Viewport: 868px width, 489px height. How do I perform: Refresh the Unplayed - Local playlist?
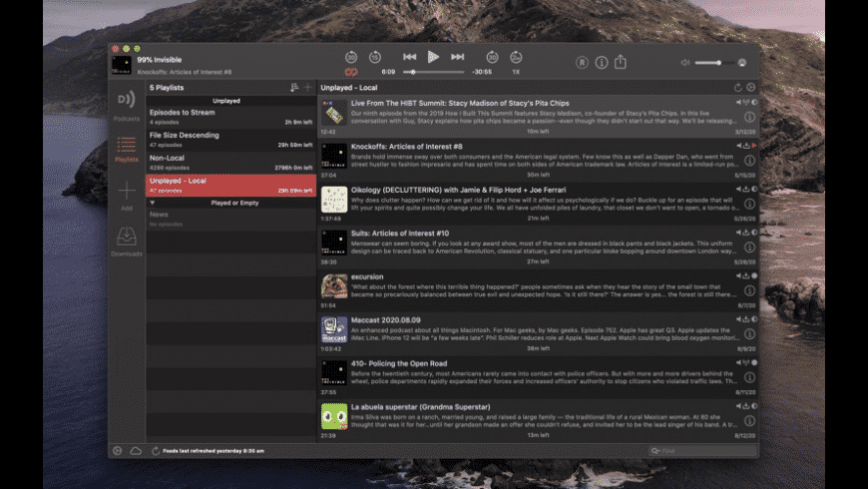click(x=738, y=88)
